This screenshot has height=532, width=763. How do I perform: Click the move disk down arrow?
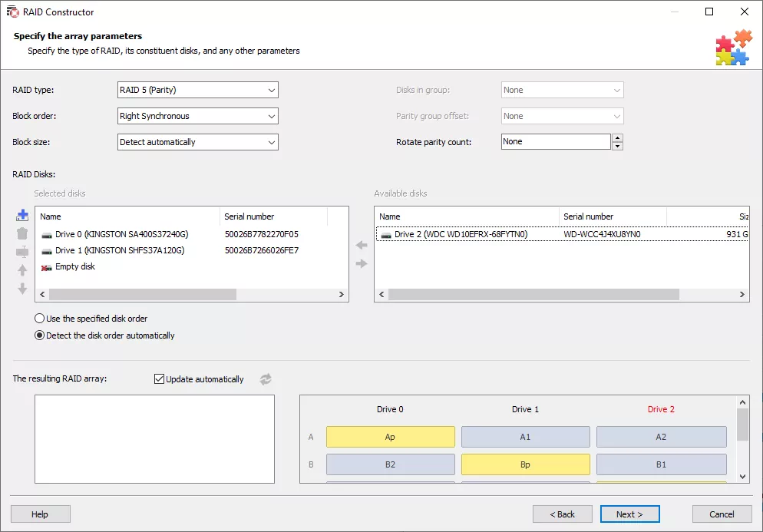(x=22, y=289)
